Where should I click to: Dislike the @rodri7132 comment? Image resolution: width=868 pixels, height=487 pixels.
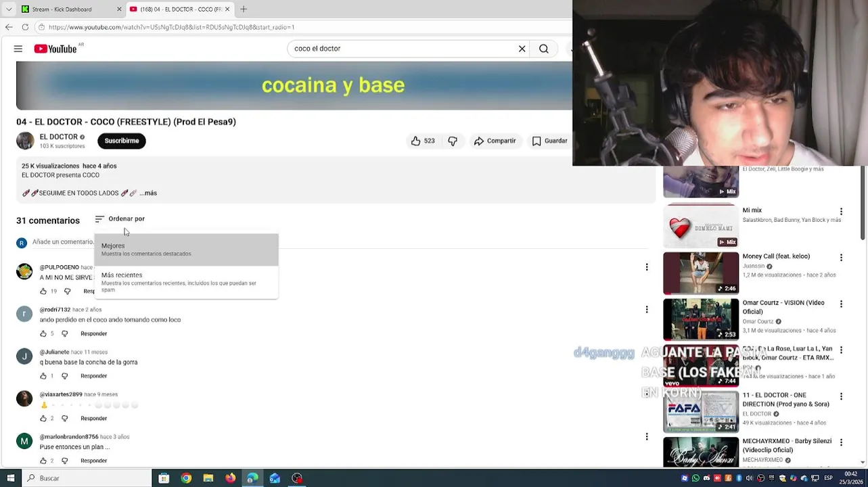[x=65, y=333]
